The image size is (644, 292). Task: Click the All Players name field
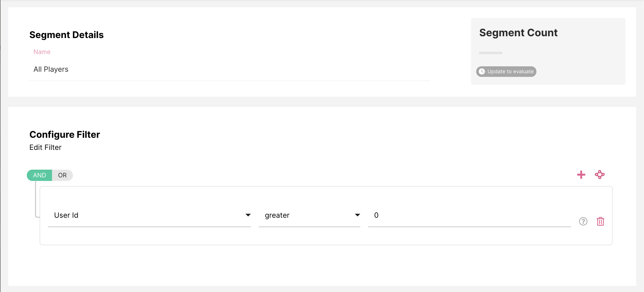pos(229,69)
